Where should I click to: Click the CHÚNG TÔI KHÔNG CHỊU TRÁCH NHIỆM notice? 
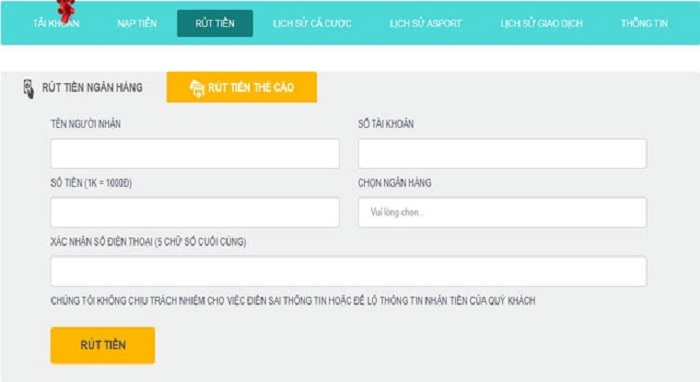293,301
